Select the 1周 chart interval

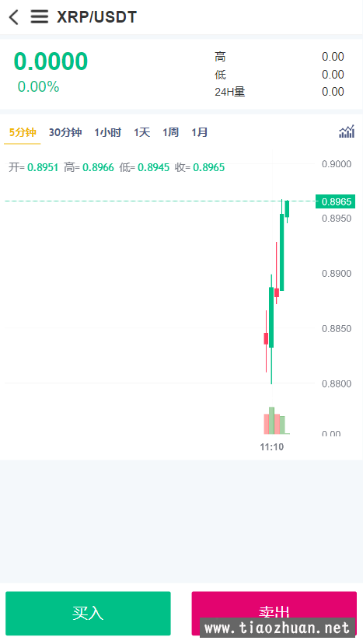click(170, 132)
